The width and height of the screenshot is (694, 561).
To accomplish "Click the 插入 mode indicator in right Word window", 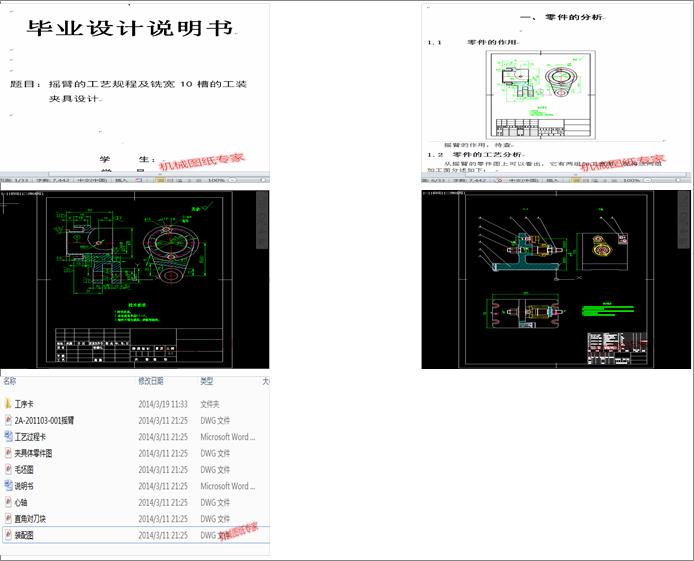I will click(553, 180).
